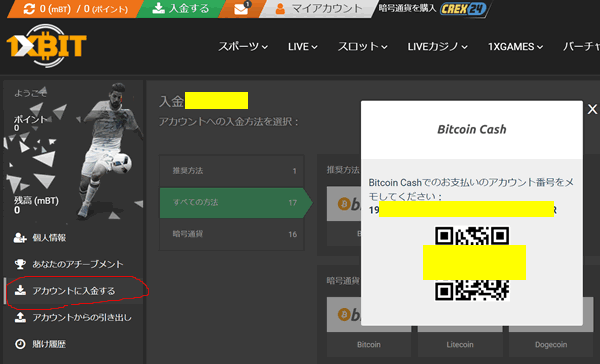Open 賭け履歴 bet history
The width and height of the screenshot is (600, 364).
[73, 344]
